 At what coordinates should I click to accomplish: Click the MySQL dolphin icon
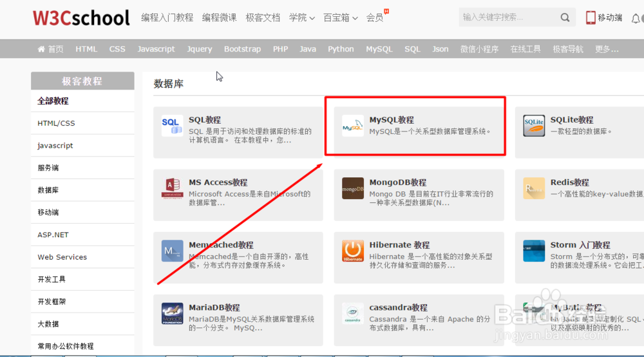click(x=353, y=125)
